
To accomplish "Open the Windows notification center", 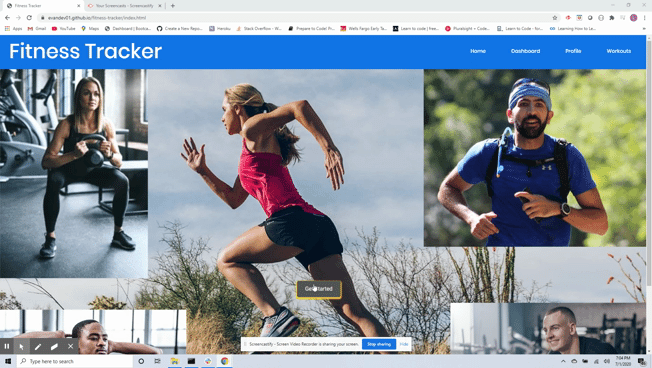I will point(642,361).
